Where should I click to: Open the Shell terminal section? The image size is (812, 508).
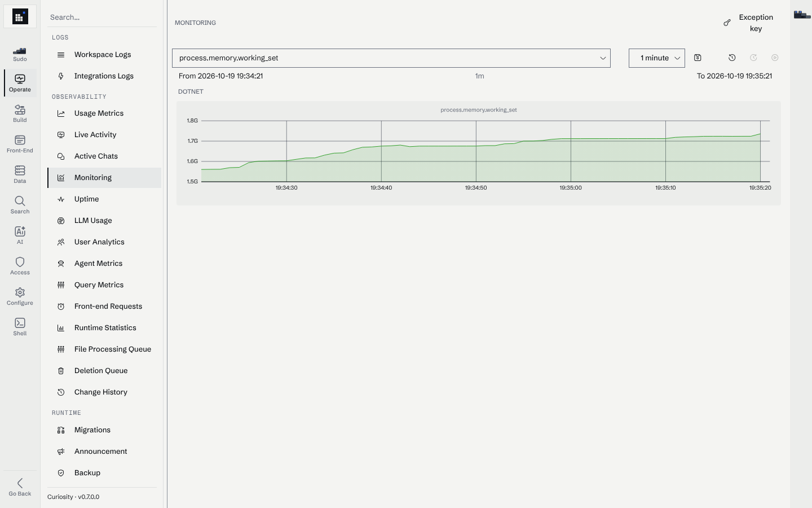pos(20,327)
